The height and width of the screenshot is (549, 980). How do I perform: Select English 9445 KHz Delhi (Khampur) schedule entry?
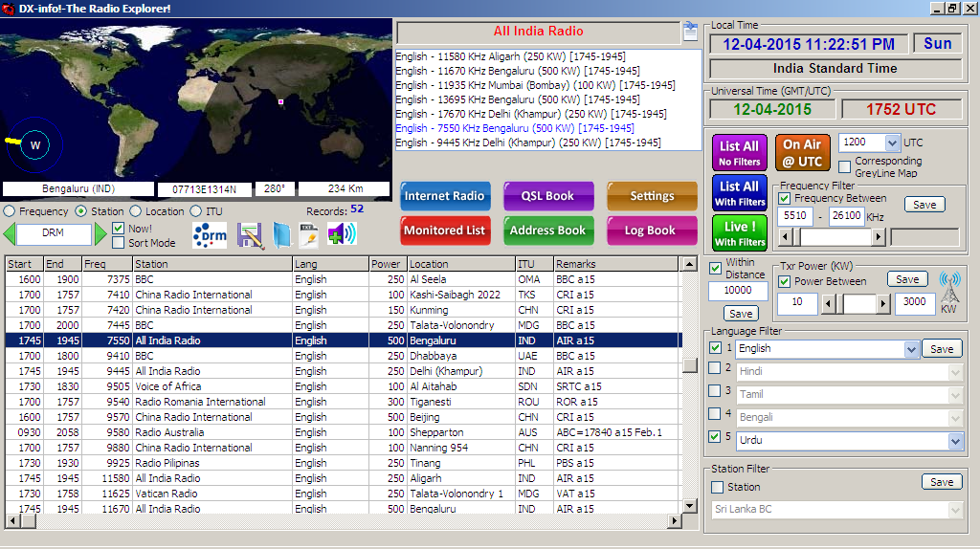(528, 143)
